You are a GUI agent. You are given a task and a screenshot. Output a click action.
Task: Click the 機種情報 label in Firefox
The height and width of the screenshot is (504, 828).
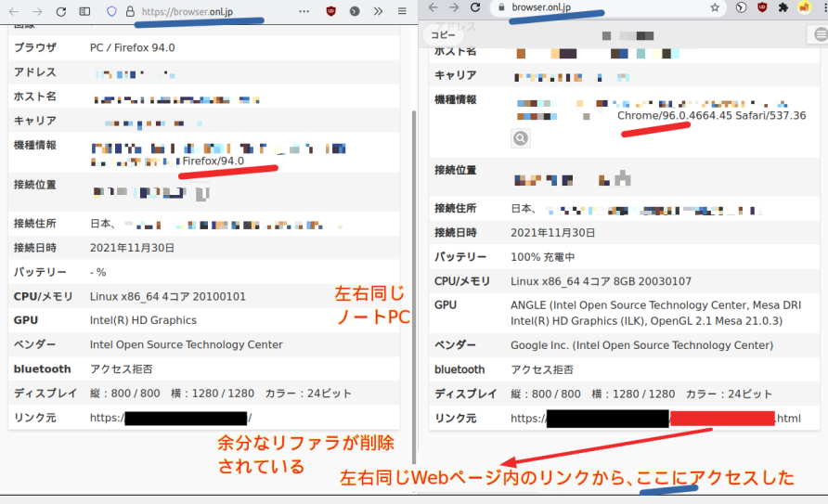pos(35,145)
